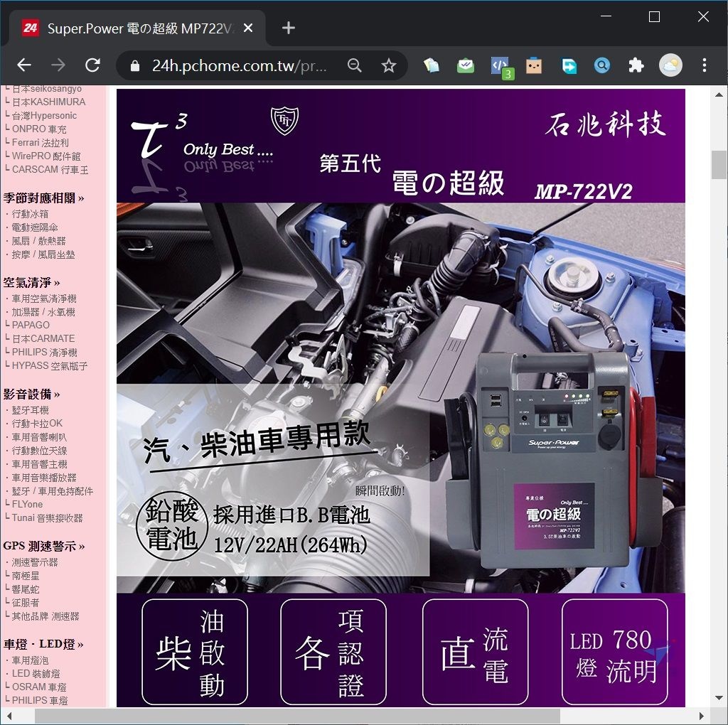The image size is (728, 725).
Task: Open 藍牙耳機 category link
Action: pos(30,410)
